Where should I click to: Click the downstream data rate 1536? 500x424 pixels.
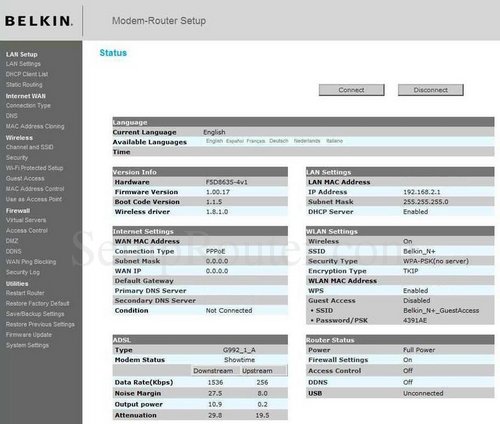[x=215, y=382]
